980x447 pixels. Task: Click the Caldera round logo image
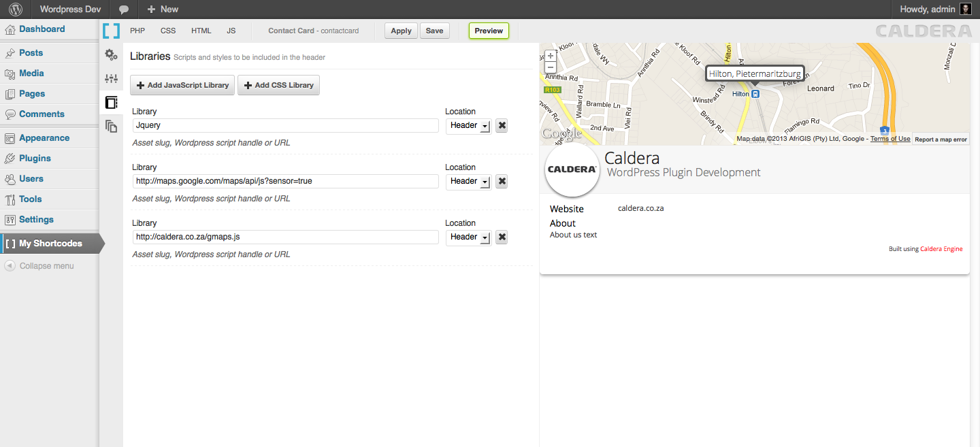tap(572, 169)
